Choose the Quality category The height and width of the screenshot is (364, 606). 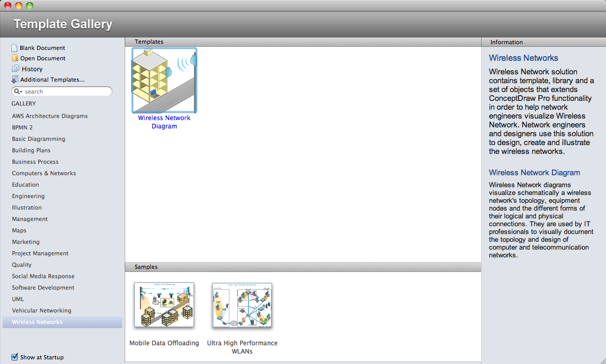(22, 265)
